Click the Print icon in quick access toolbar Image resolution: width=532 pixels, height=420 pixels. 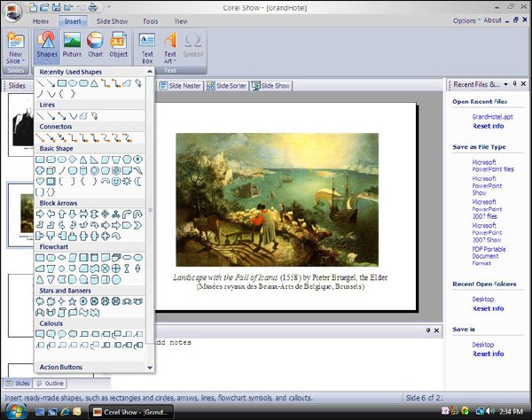point(93,7)
